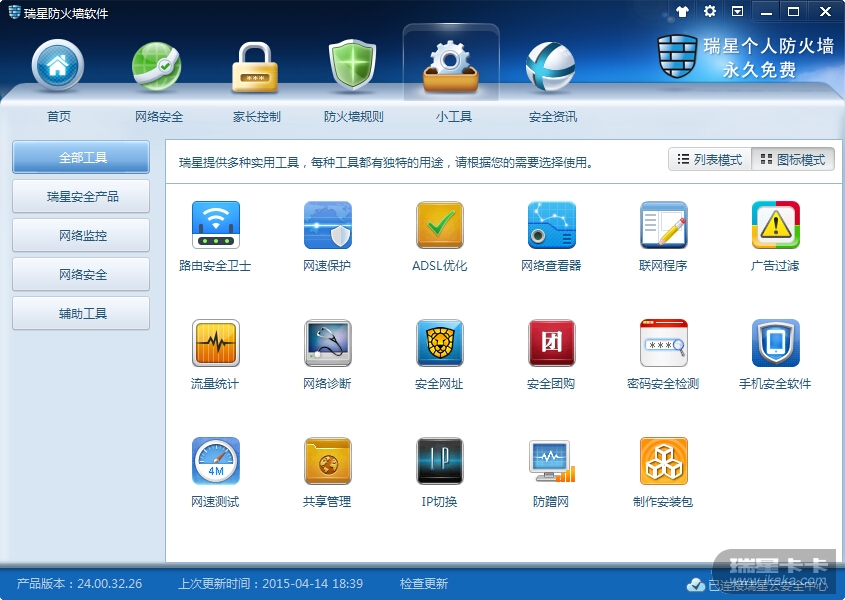Click 产品版本：24.00.32.26 text
Viewport: 845px width, 600px height.
click(79, 584)
